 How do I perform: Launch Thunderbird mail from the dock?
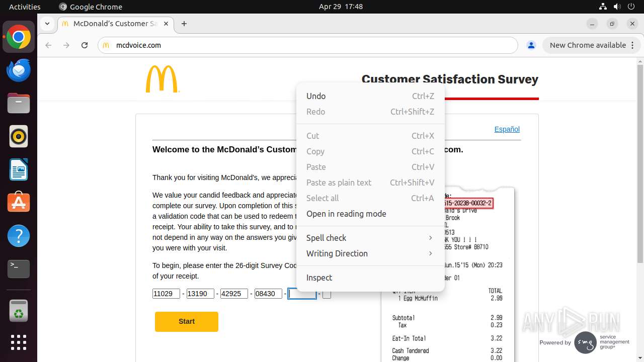click(19, 70)
